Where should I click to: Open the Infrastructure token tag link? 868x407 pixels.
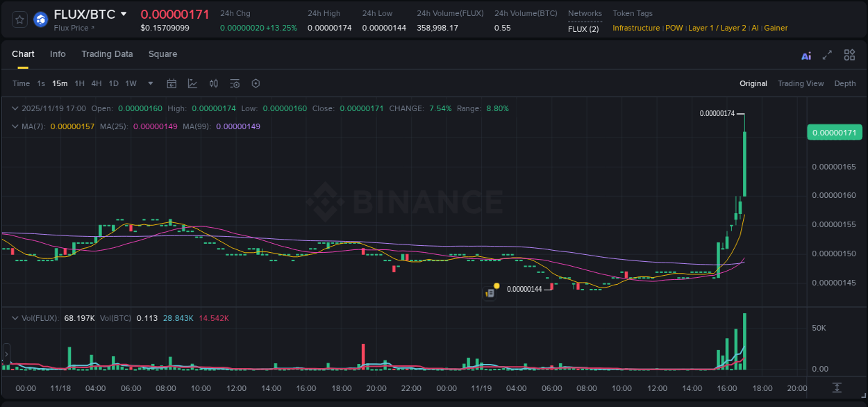(x=635, y=28)
